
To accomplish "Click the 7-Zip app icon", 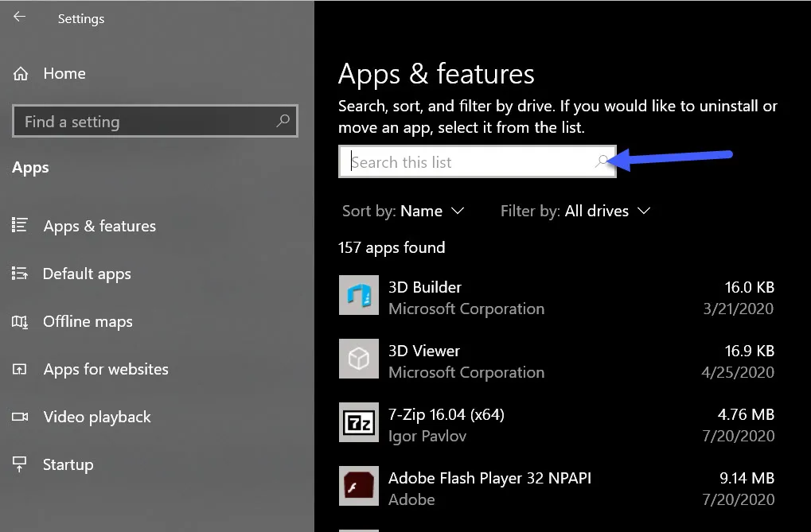I will (x=358, y=422).
